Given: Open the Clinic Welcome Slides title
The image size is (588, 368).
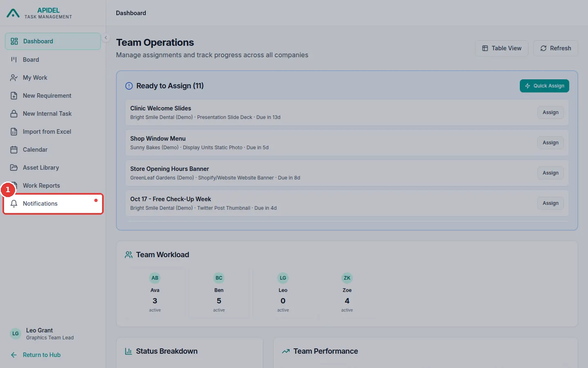Looking at the screenshot, I should pos(160,108).
